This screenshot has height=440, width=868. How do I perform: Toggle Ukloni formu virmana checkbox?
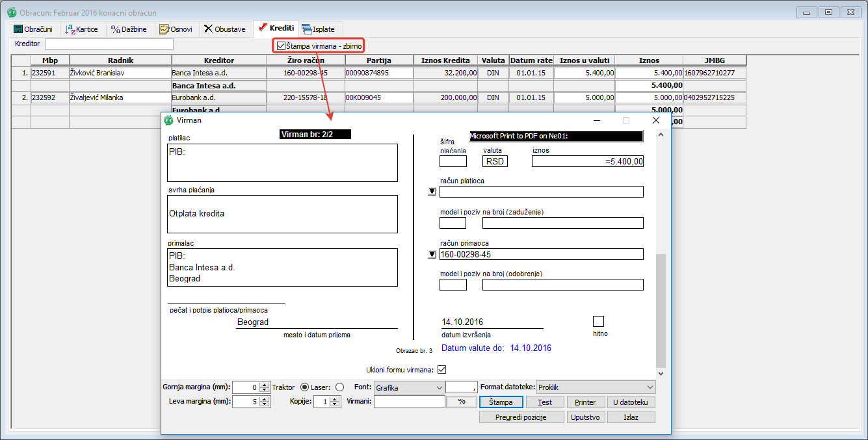click(x=442, y=370)
